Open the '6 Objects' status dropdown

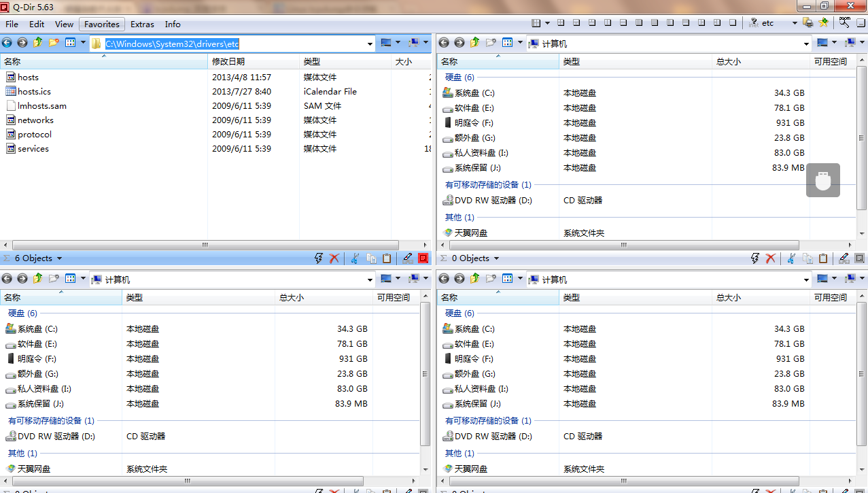click(x=37, y=258)
